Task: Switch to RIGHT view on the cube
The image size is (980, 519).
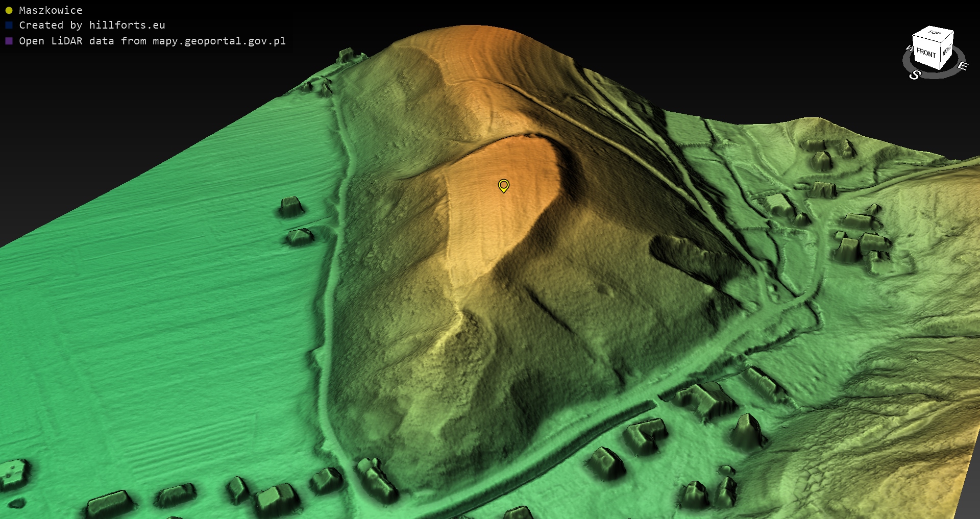Action: 947,51
